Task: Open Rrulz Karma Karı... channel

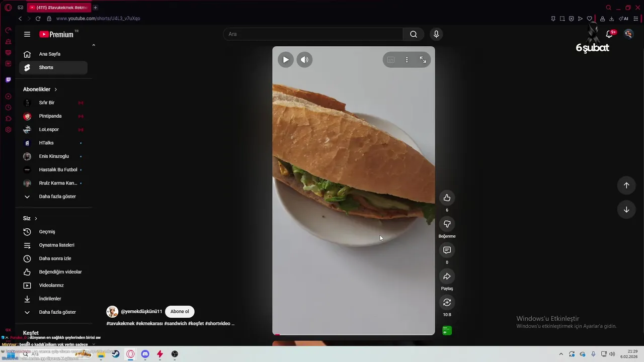Action: pyautogui.click(x=53, y=183)
